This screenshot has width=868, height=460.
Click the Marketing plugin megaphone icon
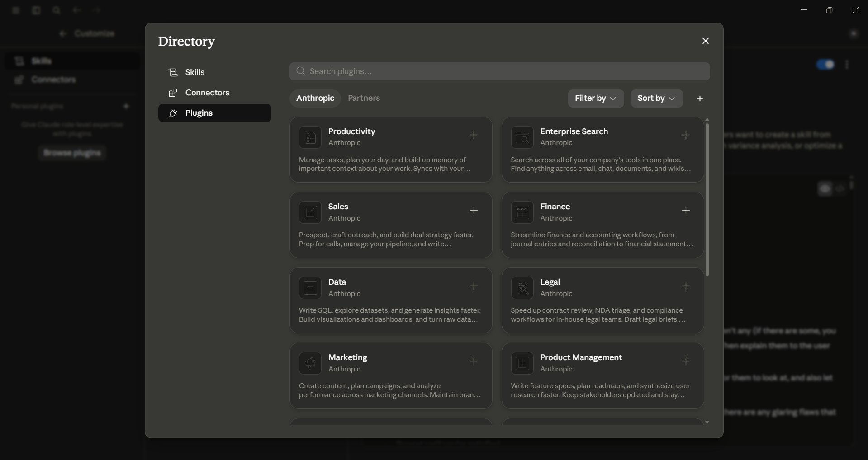(310, 363)
